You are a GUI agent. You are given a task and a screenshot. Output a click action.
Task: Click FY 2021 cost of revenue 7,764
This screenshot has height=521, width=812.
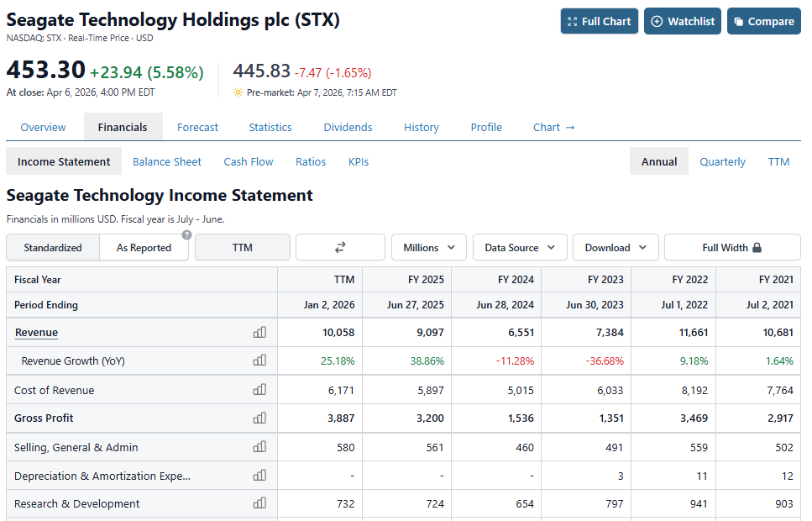(780, 391)
